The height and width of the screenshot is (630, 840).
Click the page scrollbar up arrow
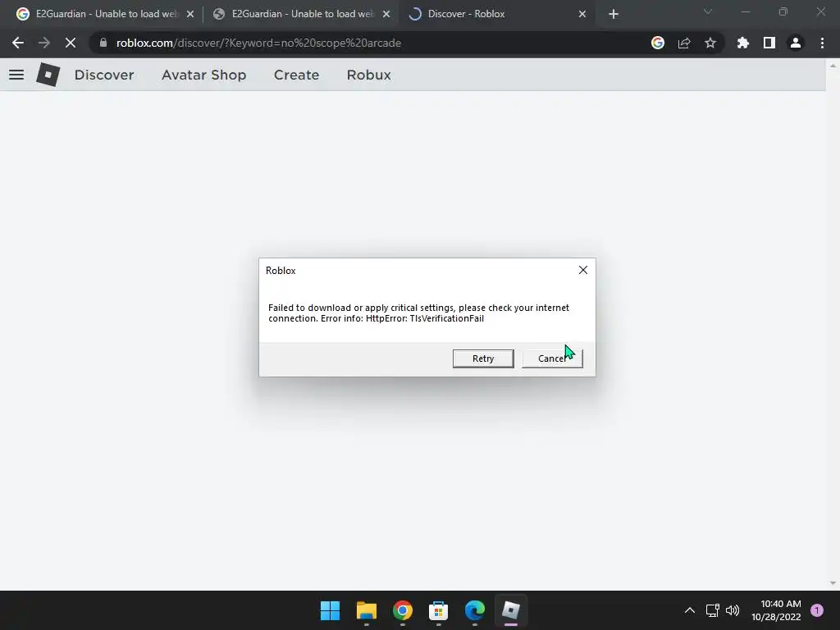pos(833,66)
